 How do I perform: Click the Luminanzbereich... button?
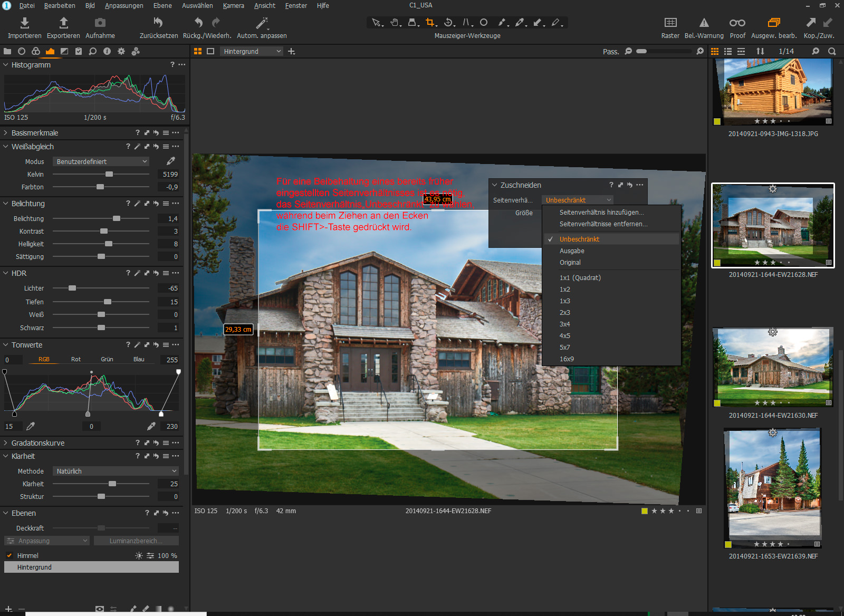pos(136,541)
